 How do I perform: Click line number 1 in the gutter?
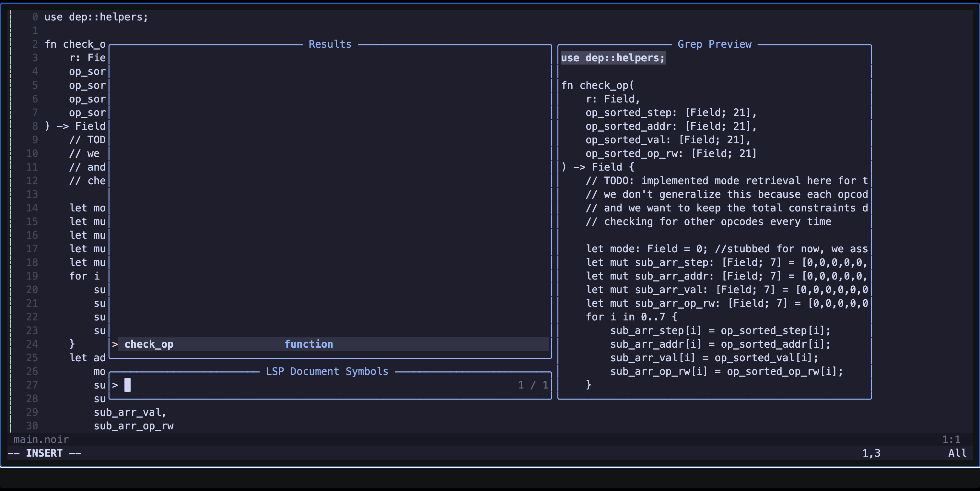point(35,31)
